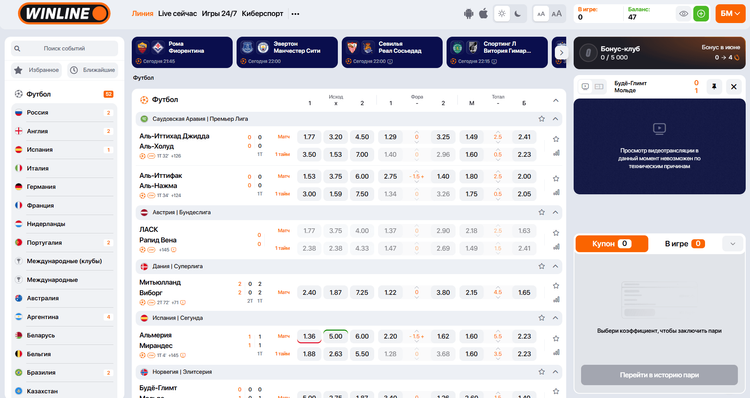
Task: Open the Бонус-клуб banner
Action: point(659,53)
